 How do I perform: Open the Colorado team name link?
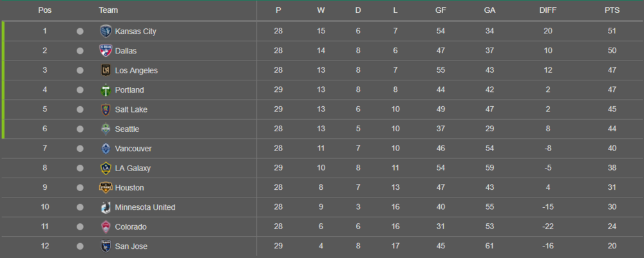coord(131,227)
